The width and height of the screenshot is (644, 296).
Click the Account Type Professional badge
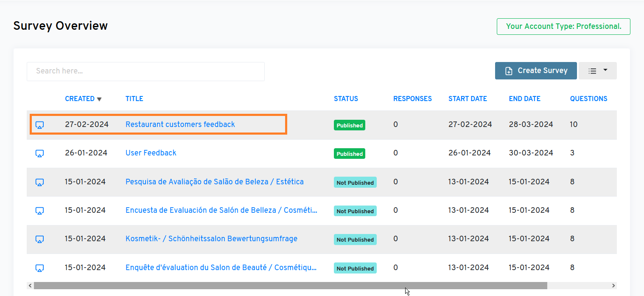tap(563, 26)
